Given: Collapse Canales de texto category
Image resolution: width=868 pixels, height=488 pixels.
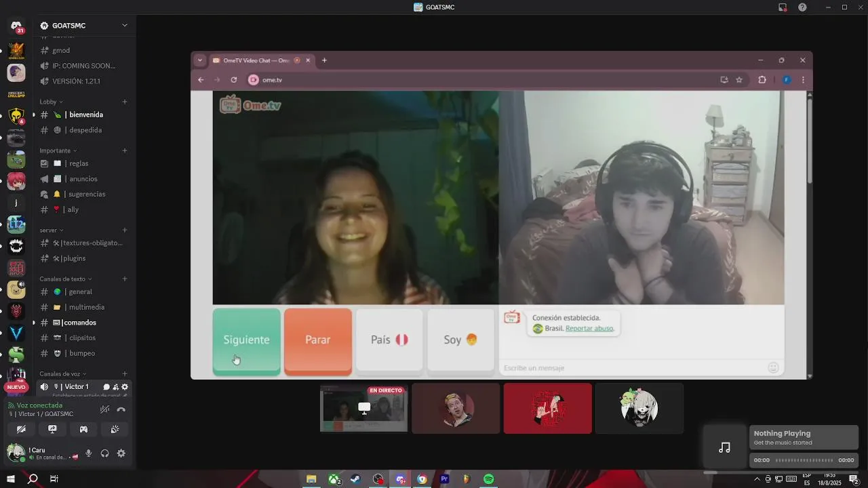Looking at the screenshot, I should 66,279.
